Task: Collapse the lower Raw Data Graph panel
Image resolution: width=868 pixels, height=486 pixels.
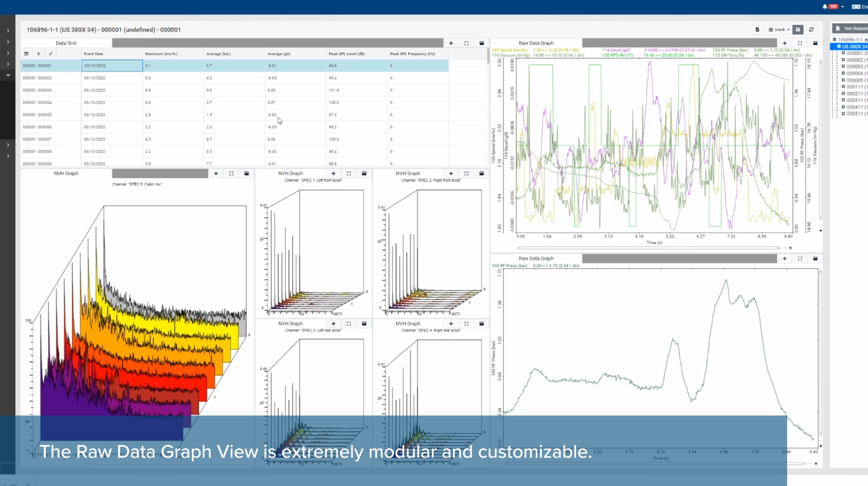Action: point(815,259)
